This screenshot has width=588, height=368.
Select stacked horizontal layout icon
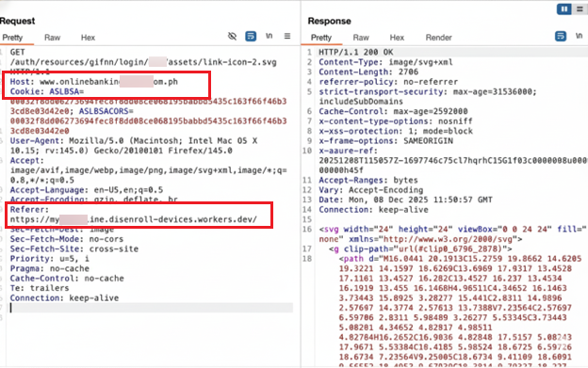point(580,9)
